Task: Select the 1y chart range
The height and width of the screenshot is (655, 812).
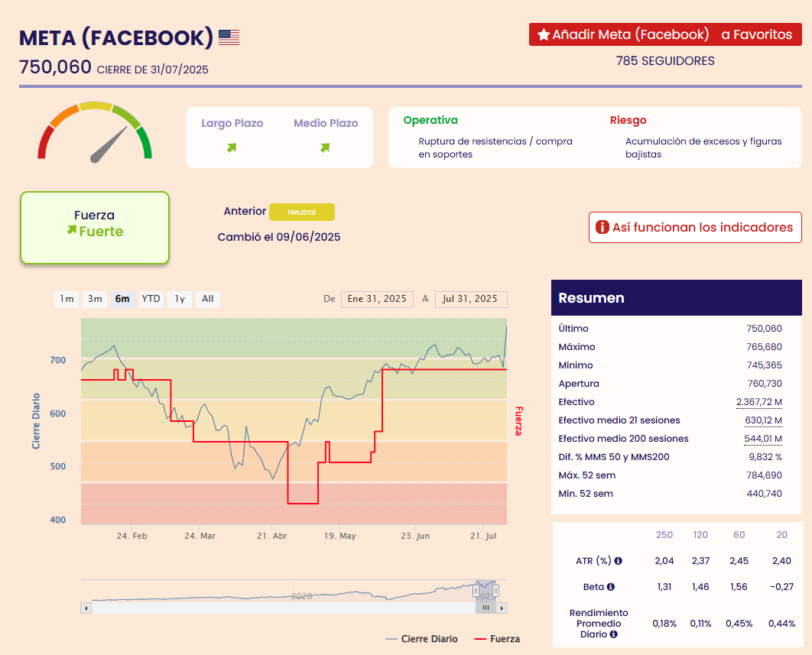Action: 180,299
